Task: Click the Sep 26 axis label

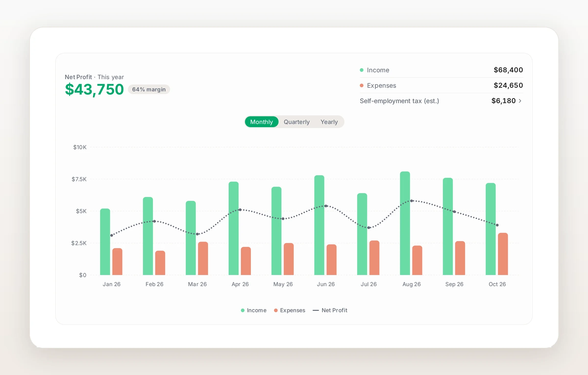Action: coord(454,284)
